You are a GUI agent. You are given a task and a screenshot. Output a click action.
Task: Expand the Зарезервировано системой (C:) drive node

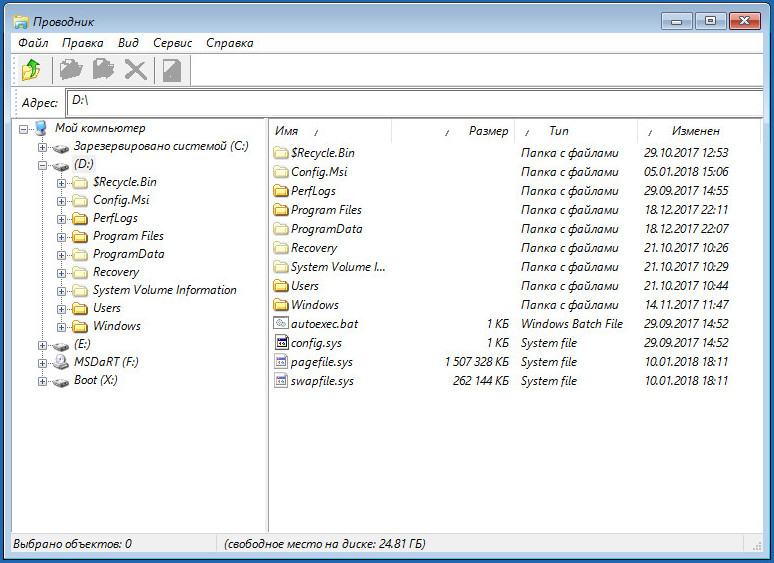tap(42, 147)
